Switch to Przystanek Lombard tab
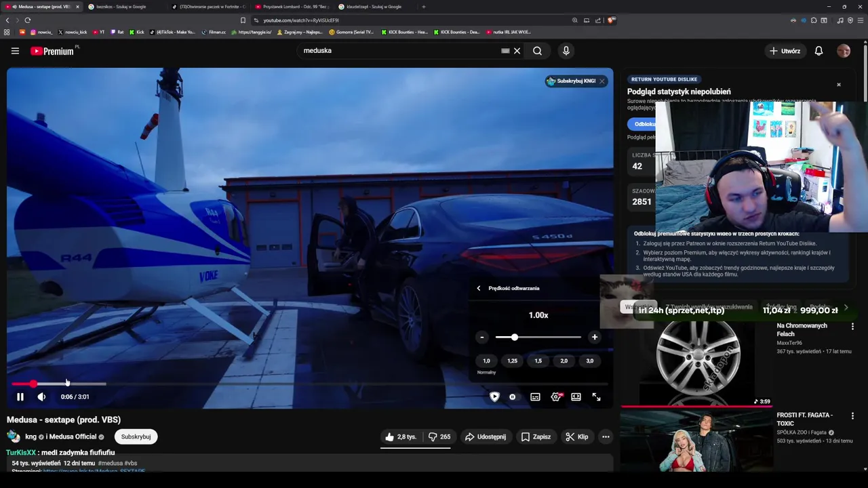Screen dimensions: 868x488 point(292,7)
